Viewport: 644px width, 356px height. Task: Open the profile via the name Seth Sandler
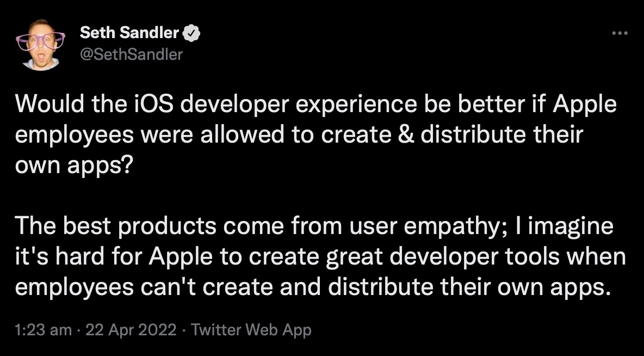click(129, 32)
